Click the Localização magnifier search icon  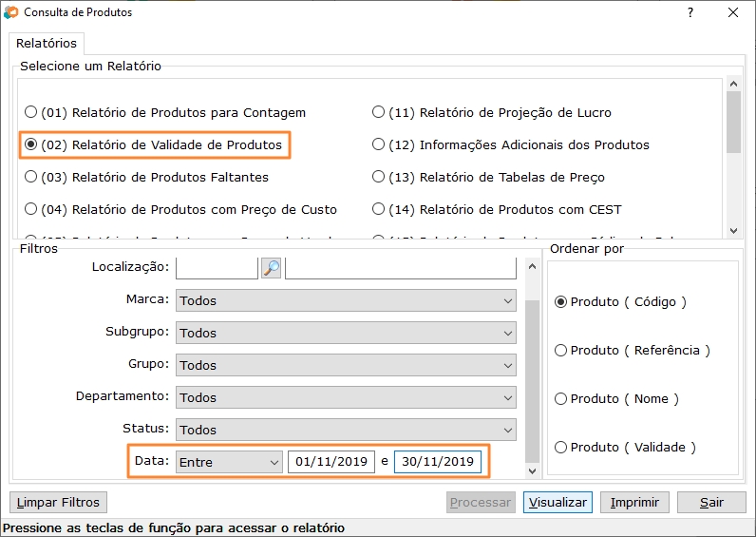click(x=271, y=267)
